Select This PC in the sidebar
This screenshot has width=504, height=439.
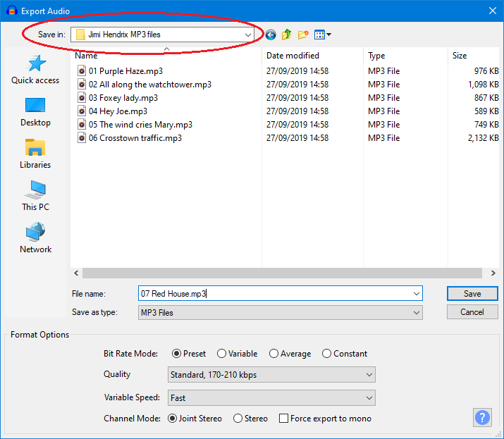[35, 197]
